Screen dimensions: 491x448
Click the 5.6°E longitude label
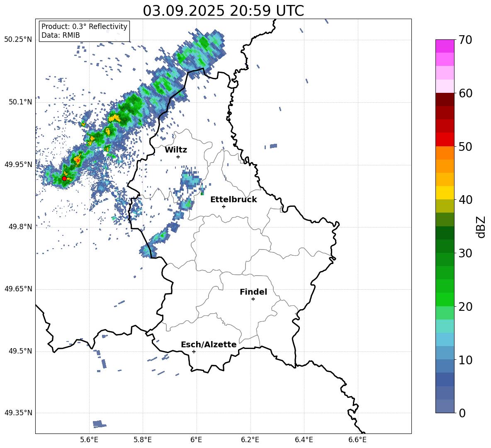click(x=89, y=440)
